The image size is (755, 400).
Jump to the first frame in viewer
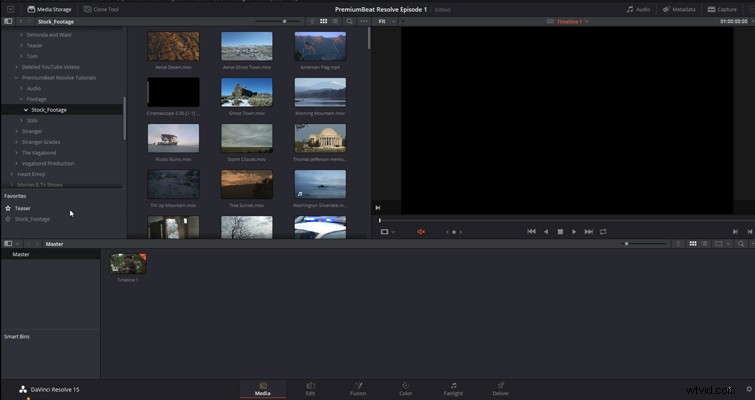point(531,232)
